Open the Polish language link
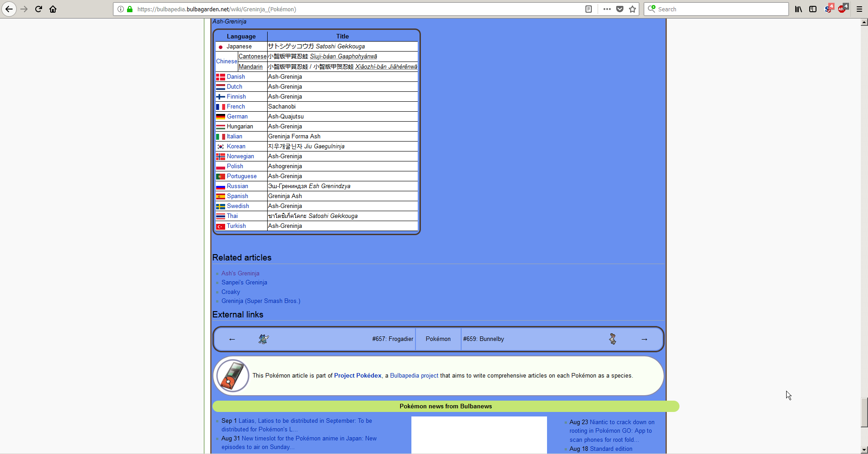Viewport: 868px width, 454px height. (235, 166)
